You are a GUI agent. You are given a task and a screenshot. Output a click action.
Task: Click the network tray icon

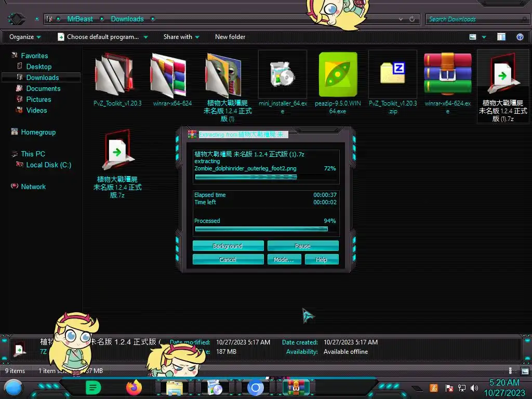pos(461,388)
